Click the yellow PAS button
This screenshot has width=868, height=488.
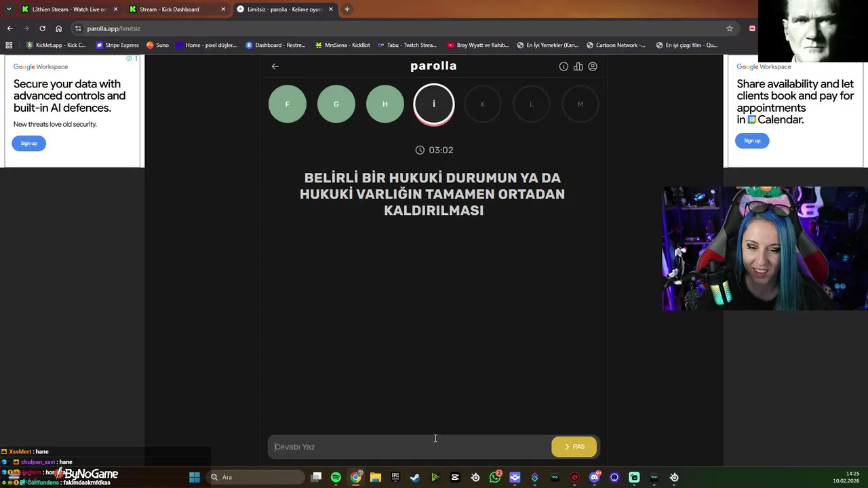[574, 447]
